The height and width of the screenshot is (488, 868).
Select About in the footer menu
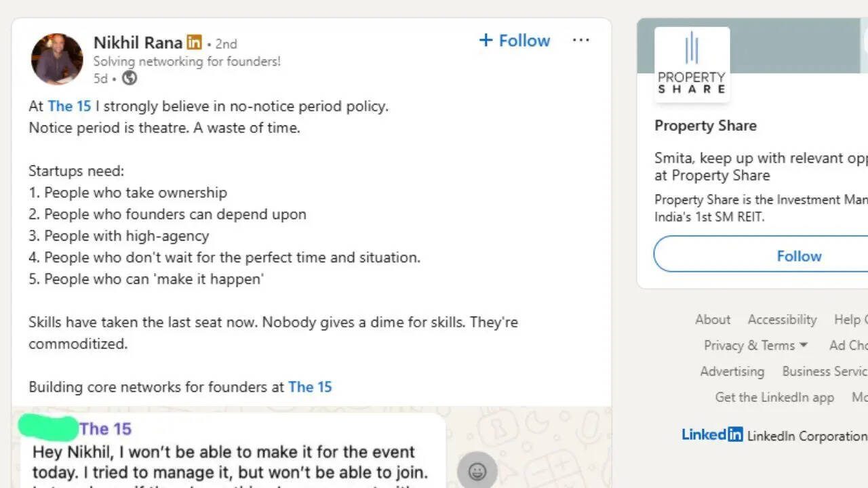tap(713, 319)
